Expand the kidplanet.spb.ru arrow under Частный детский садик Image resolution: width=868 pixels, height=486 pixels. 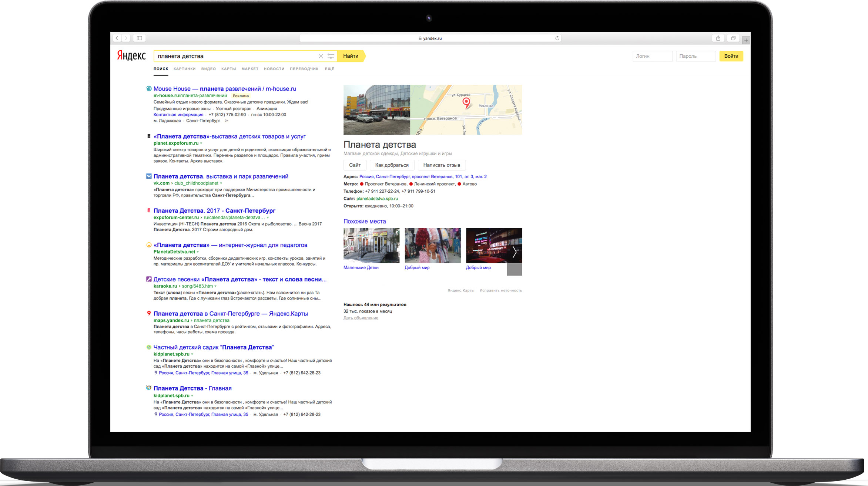pyautogui.click(x=192, y=354)
